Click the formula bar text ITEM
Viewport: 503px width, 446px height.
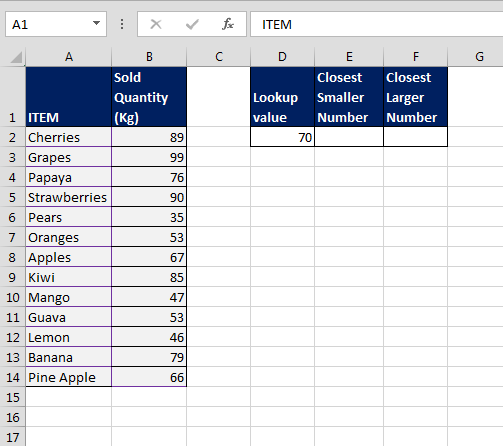pos(277,25)
